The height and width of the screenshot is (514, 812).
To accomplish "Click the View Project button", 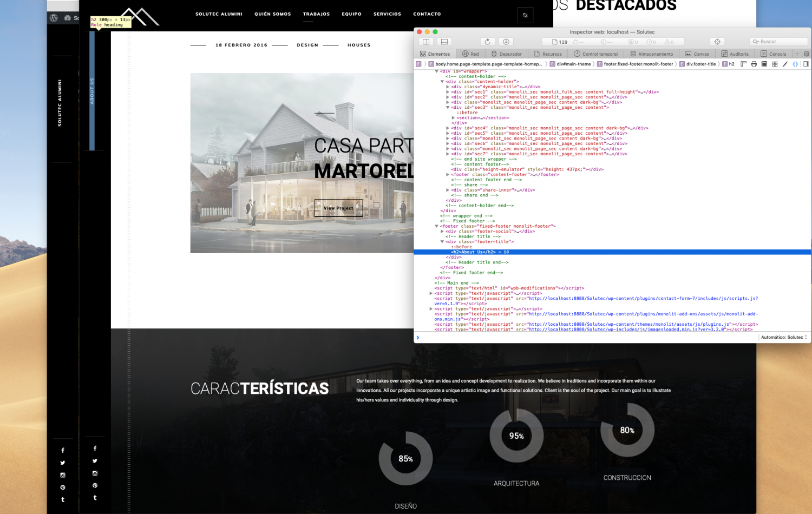I will pyautogui.click(x=338, y=208).
